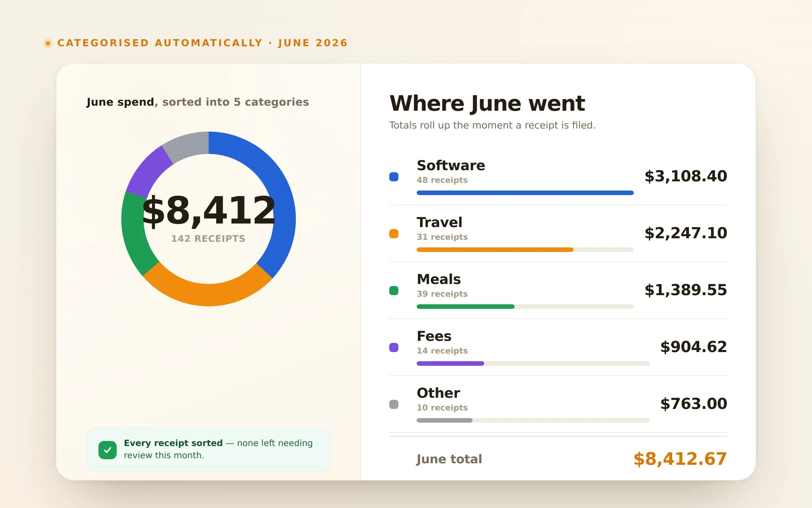Screen dimensions: 812x508
Task: Open the Travel category row
Action: pyautogui.click(x=558, y=234)
